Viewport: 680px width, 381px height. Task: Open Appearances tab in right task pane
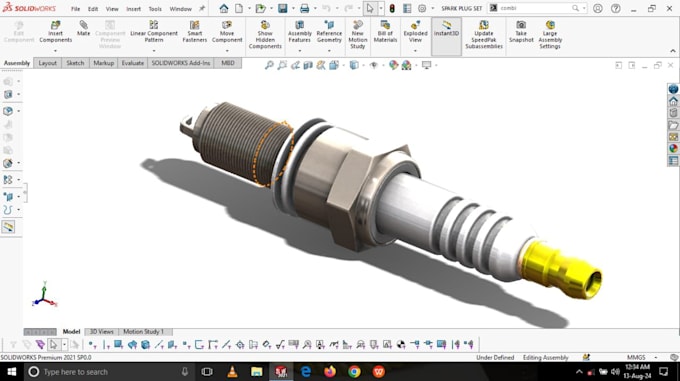pos(673,148)
